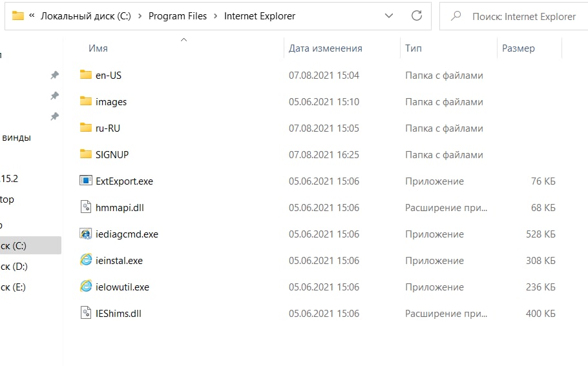Click Приложение type cell of ExtExport.exe
Screen dimensions: 588x366
point(434,181)
